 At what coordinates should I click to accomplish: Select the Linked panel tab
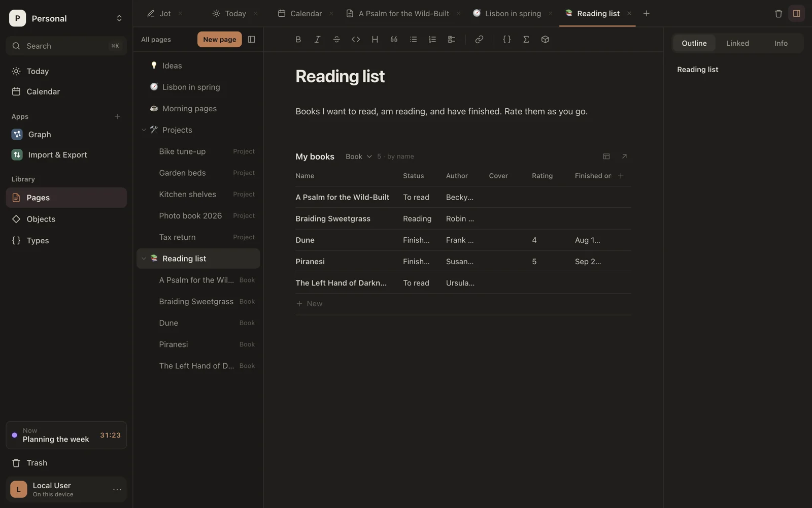tap(737, 43)
